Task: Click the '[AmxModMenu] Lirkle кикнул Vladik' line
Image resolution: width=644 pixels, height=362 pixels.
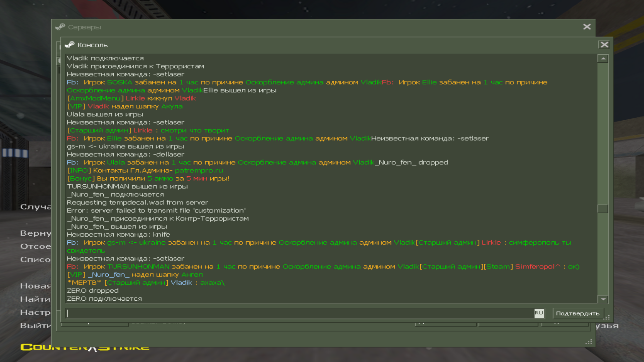Action: coord(131,98)
